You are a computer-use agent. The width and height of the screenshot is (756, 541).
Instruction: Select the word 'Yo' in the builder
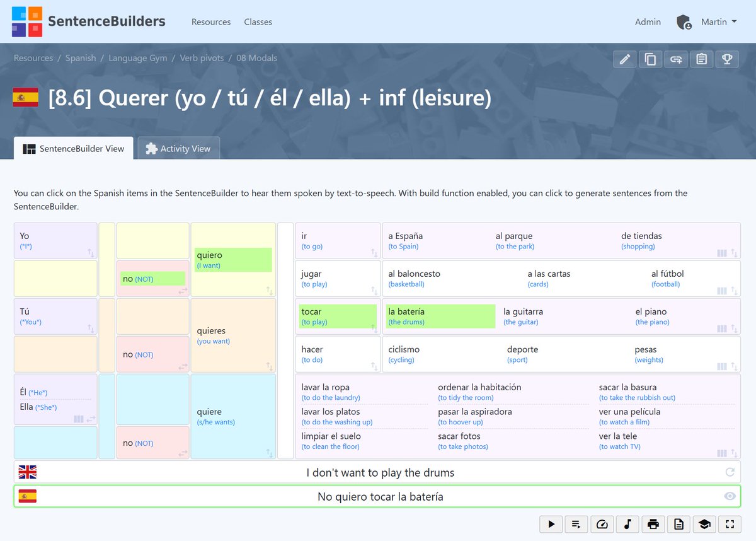(25, 236)
